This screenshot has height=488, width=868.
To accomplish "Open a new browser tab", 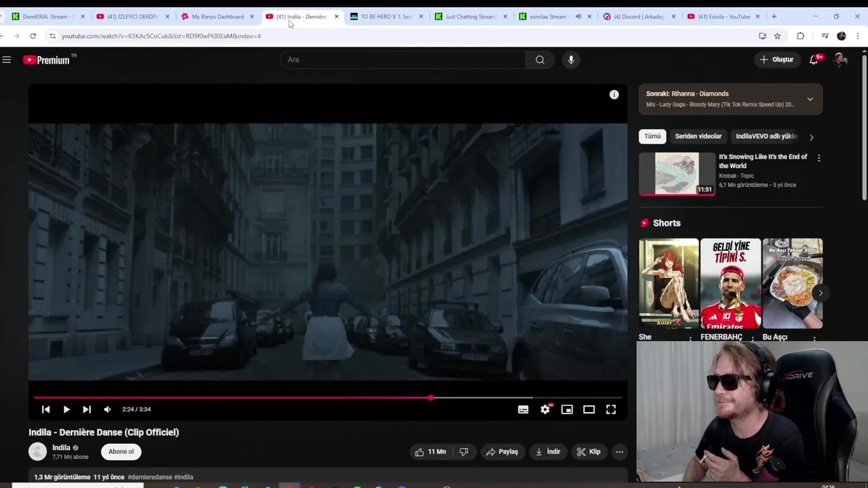I will pyautogui.click(x=774, y=16).
